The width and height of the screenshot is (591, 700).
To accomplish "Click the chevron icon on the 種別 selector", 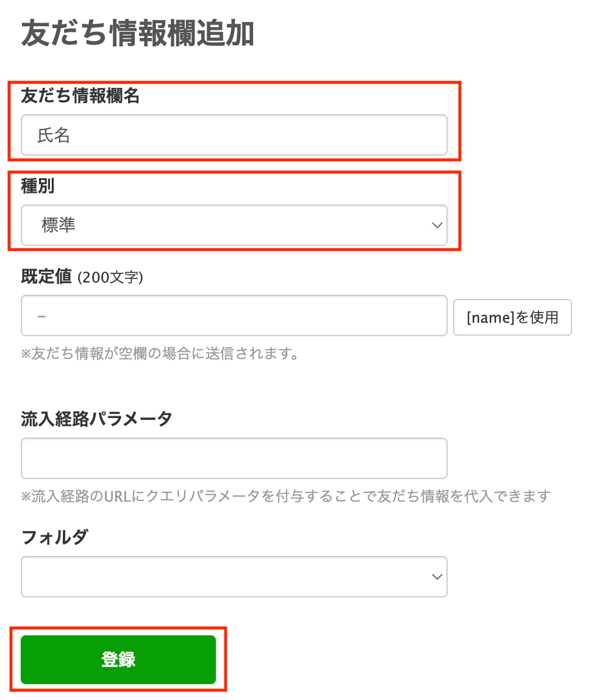I will (437, 225).
